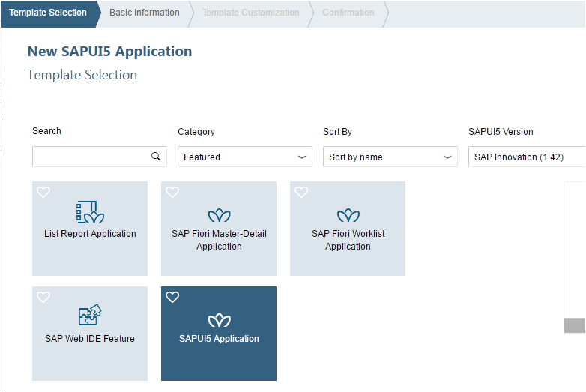Screen dimensions: 586x392
Task: Click the SAPUI5 Application lotus icon
Action: click(x=220, y=320)
